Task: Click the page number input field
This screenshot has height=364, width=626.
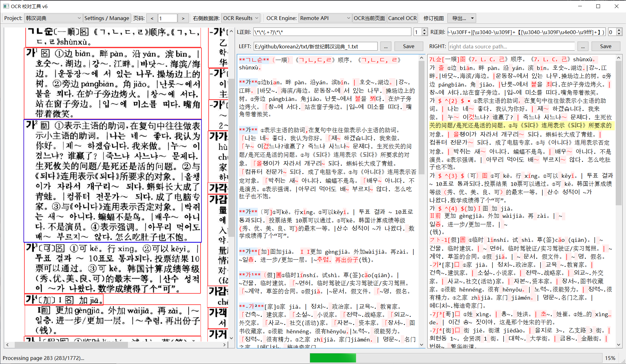Action: click(167, 18)
